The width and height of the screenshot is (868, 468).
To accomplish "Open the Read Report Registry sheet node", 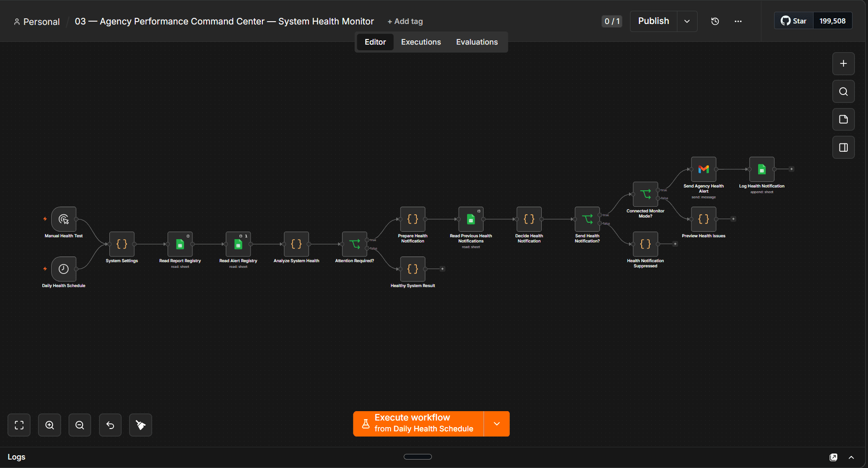I will [180, 244].
